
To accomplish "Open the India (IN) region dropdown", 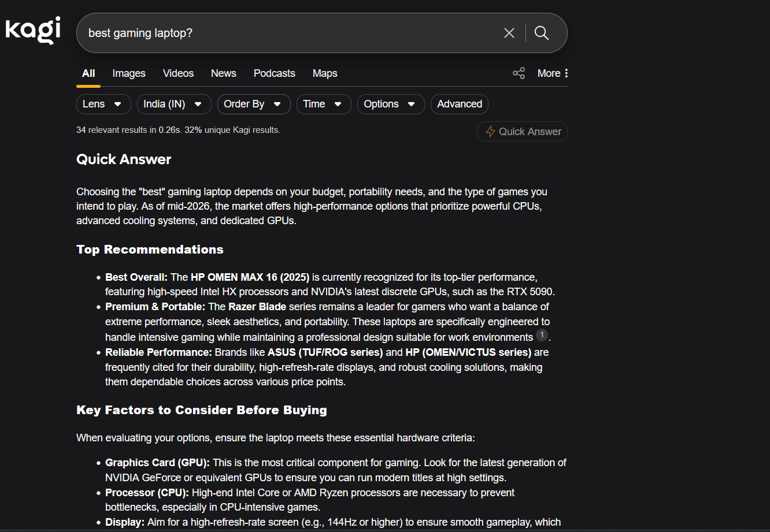I will tap(174, 104).
